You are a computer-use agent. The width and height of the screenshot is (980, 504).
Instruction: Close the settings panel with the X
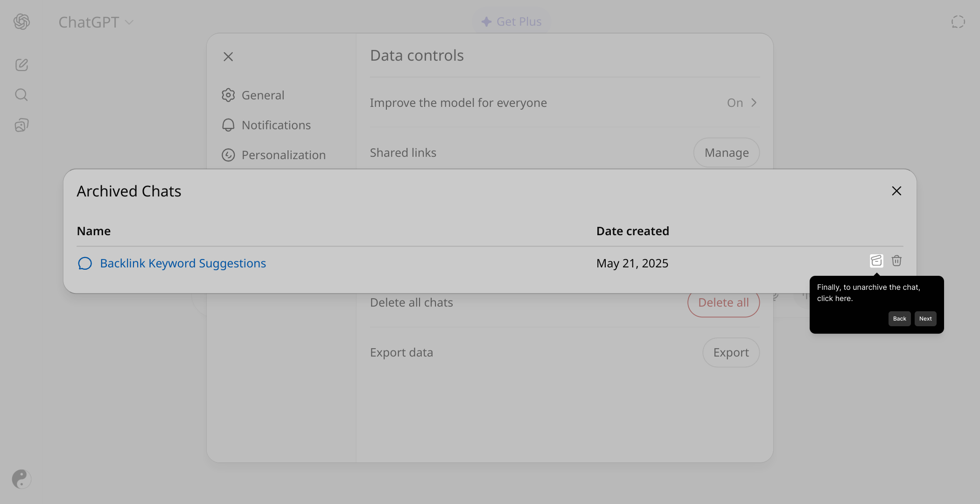pyautogui.click(x=228, y=56)
